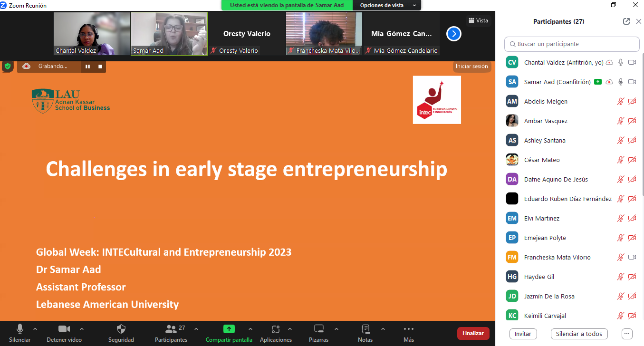Viewport: 644px width, 346px height.
Task: Open the Pizarras whiteboard tool
Action: tap(318, 329)
